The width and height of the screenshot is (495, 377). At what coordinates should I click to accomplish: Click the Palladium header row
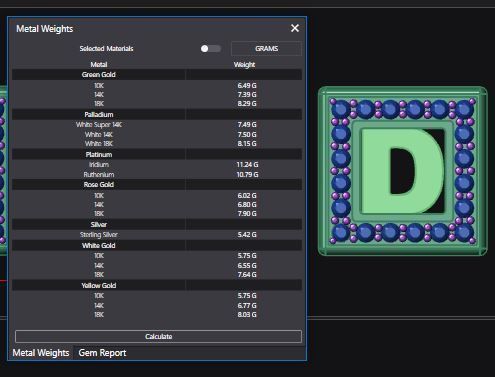[157, 115]
